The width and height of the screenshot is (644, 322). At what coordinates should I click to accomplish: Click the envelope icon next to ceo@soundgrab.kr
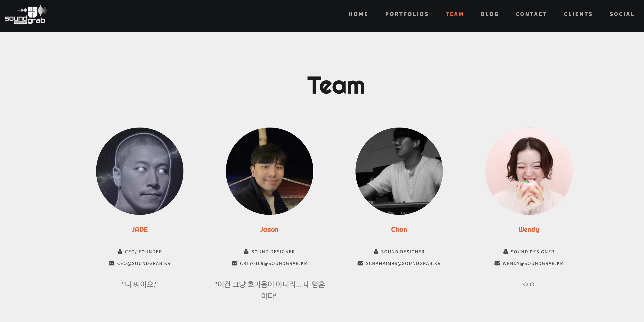[112, 263]
